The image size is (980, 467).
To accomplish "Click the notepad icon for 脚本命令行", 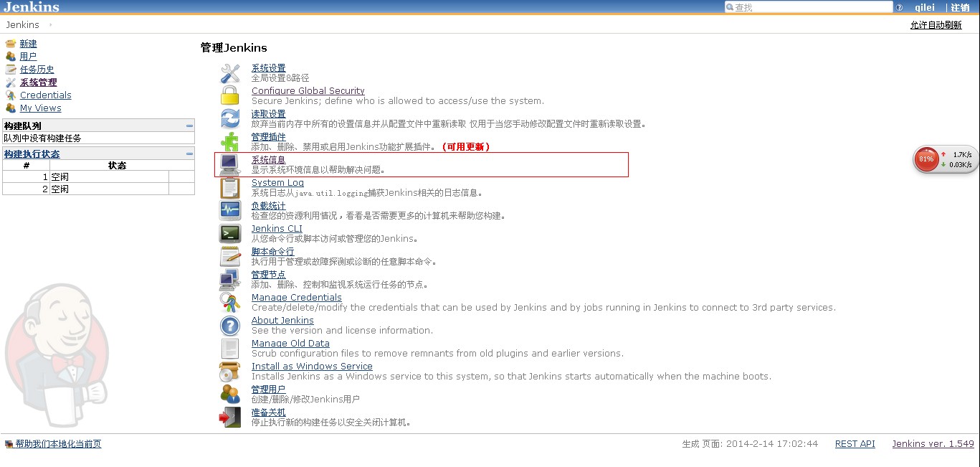I will 230,257.
